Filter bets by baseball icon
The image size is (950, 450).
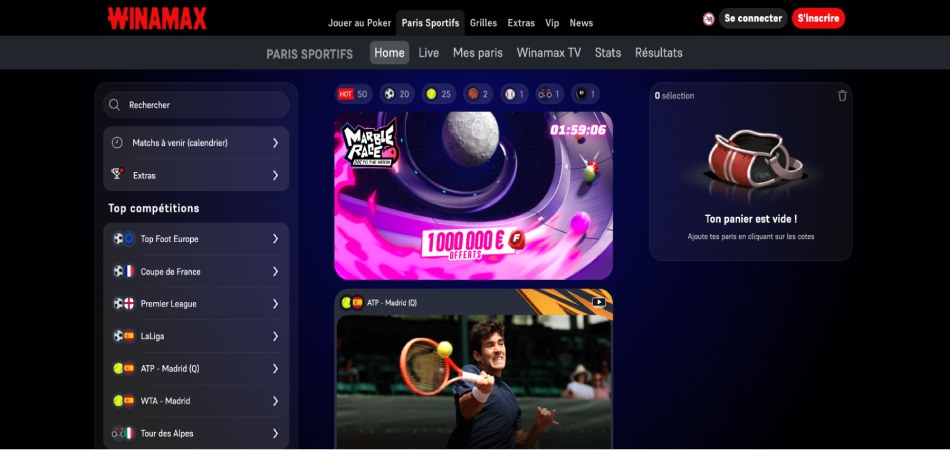point(514,94)
